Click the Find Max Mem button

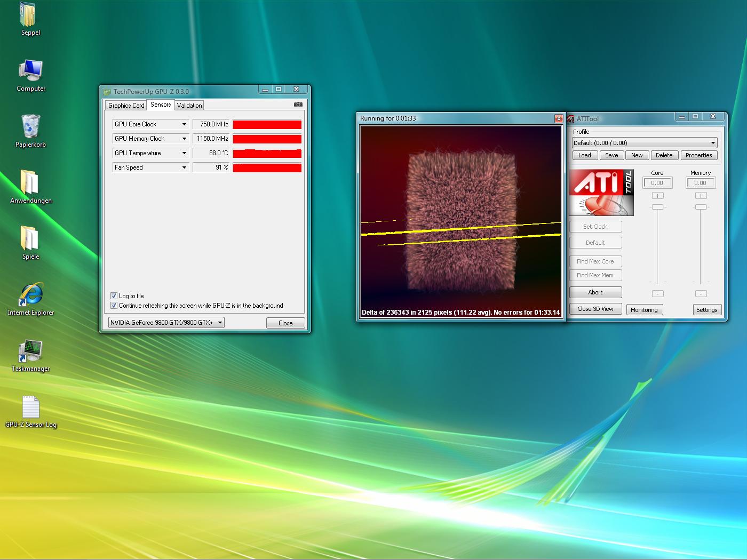pos(595,275)
